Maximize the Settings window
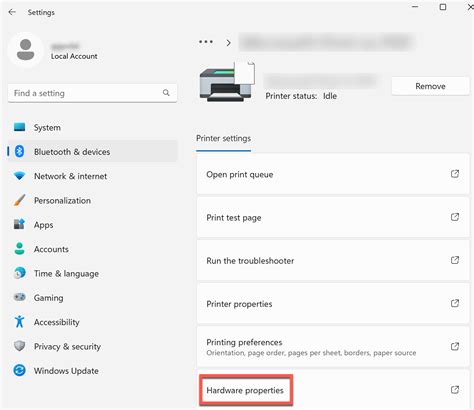This screenshot has width=474, height=410. pos(443,7)
